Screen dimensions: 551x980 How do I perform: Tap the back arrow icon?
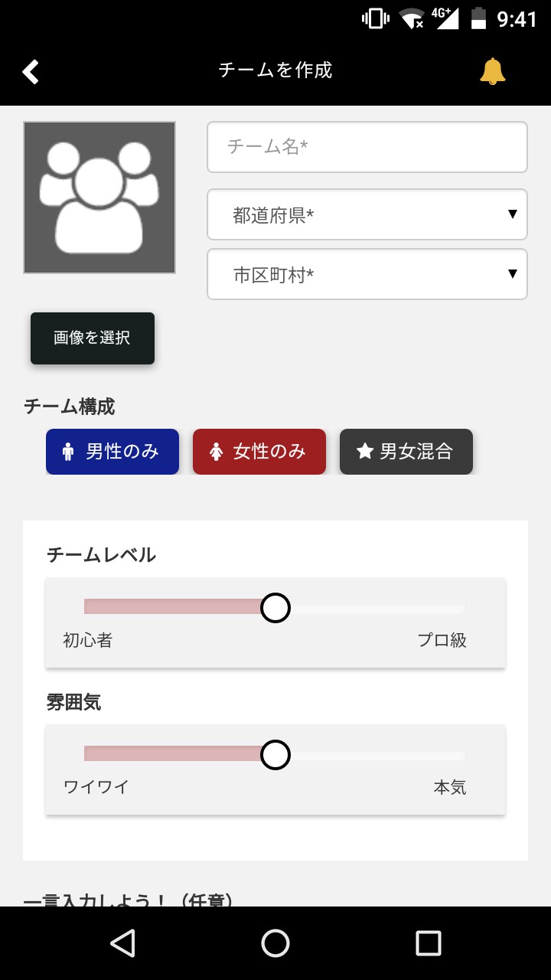coord(31,71)
